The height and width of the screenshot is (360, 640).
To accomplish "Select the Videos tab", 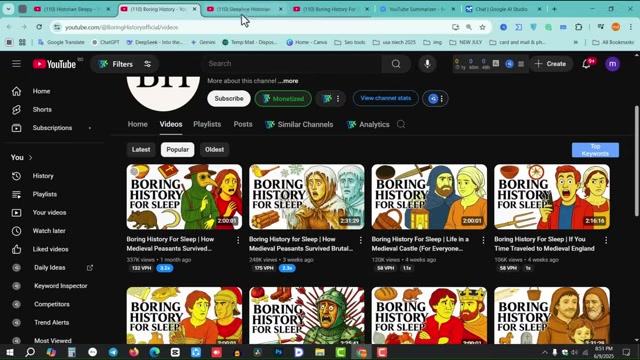I will pos(171,124).
